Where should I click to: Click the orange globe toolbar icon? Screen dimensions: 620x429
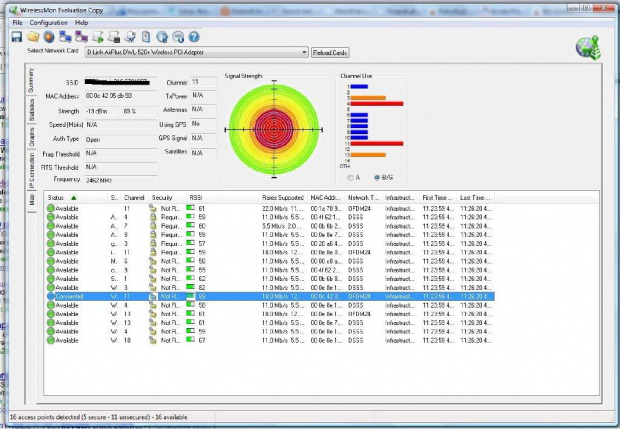click(49, 37)
